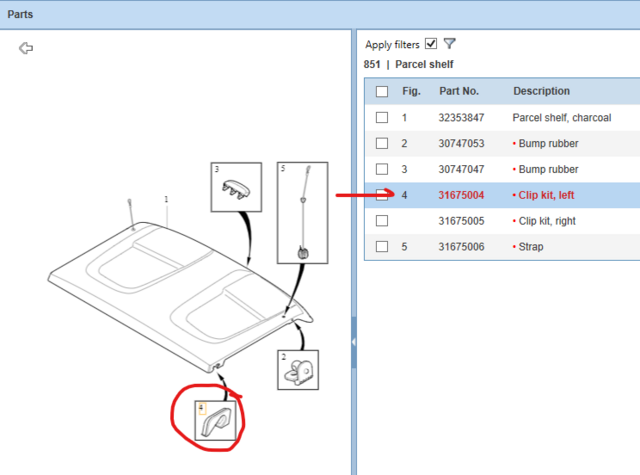
Task: Open part number 31675004
Action: coord(461,195)
